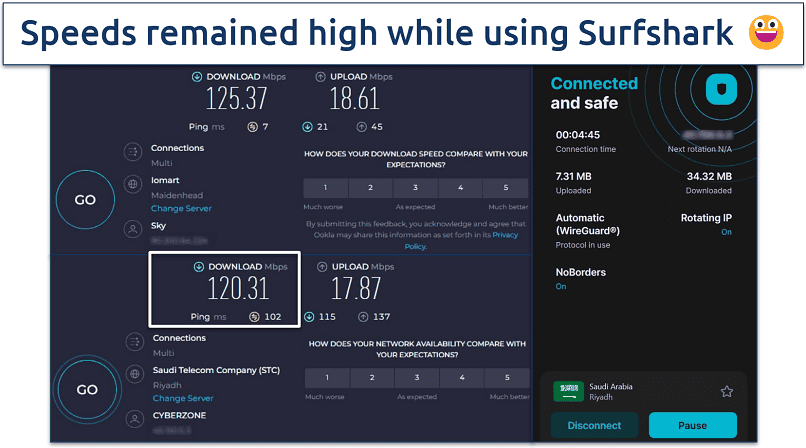806x448 pixels.
Task: Rate network availability as 2
Action: pyautogui.click(x=372, y=378)
